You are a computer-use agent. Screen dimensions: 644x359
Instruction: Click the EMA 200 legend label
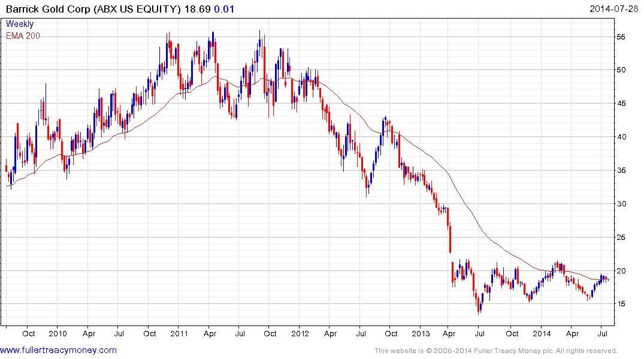coord(23,36)
